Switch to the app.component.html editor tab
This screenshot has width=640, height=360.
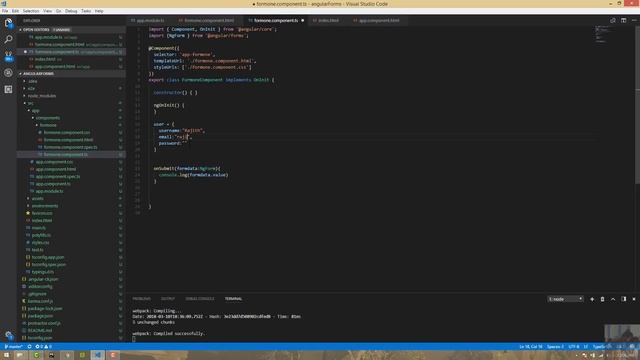pos(378,20)
